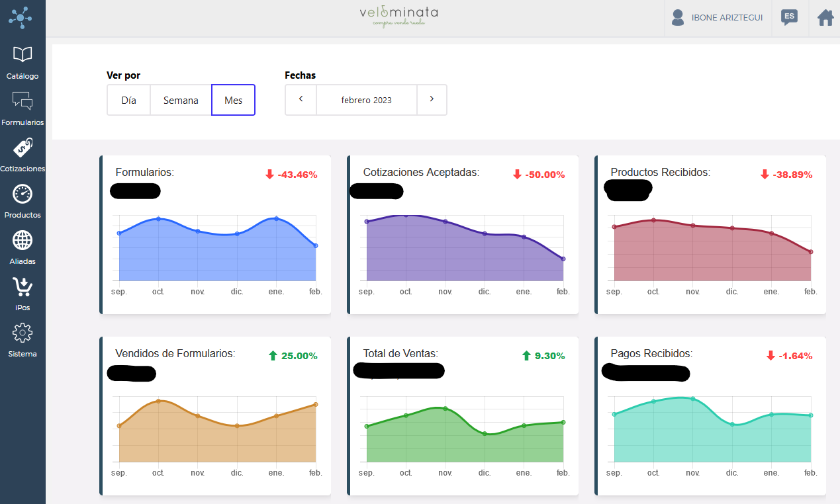Click the Velominata logo
The width and height of the screenshot is (840, 504).
[x=398, y=16]
